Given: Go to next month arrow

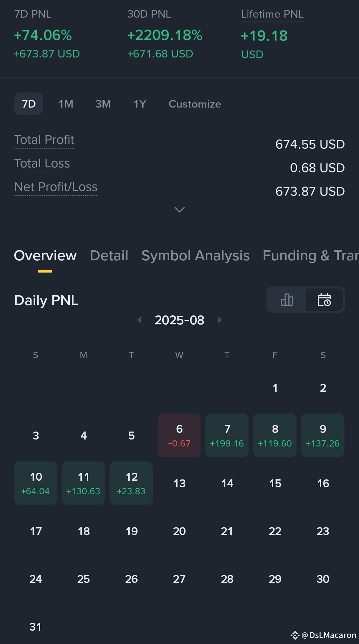Looking at the screenshot, I should 219,320.
